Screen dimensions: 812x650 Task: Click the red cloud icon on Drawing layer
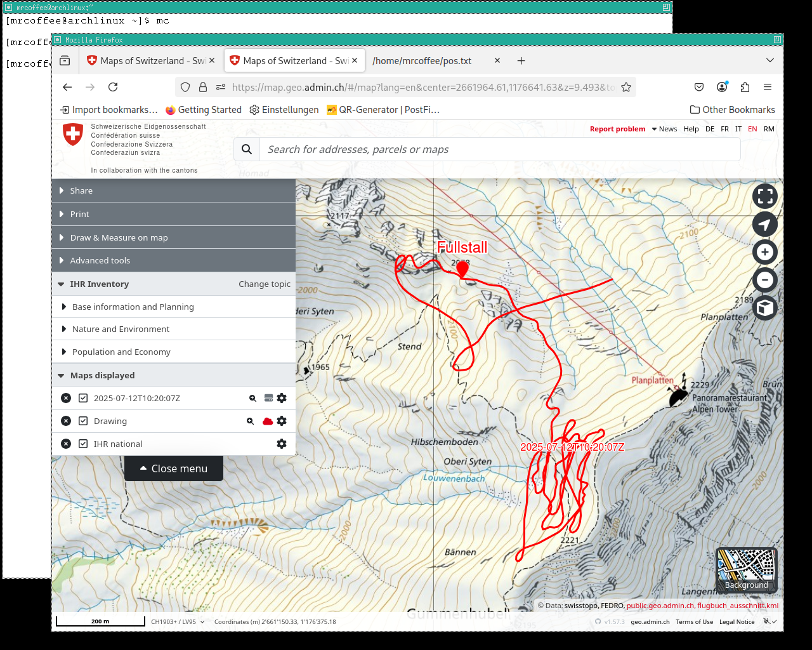[268, 421]
